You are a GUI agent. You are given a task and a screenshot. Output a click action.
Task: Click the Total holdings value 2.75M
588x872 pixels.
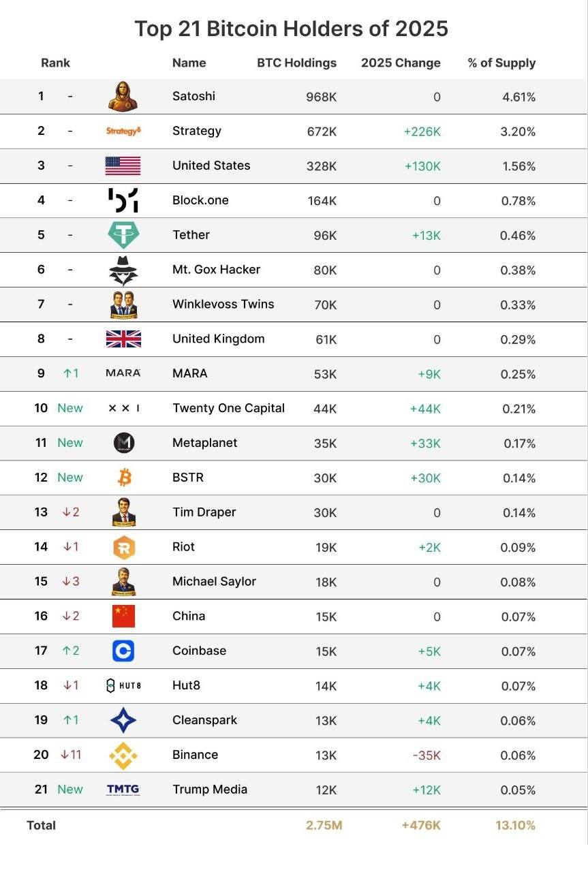[324, 825]
